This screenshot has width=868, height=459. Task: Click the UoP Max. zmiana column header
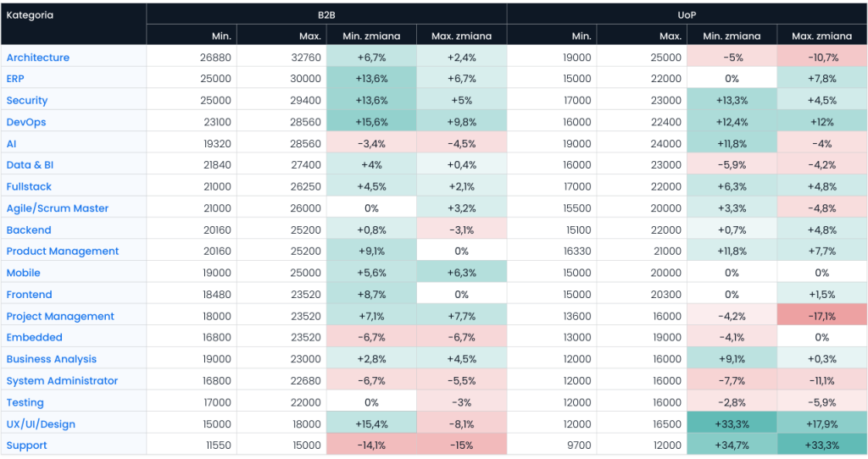pyautogui.click(x=821, y=36)
